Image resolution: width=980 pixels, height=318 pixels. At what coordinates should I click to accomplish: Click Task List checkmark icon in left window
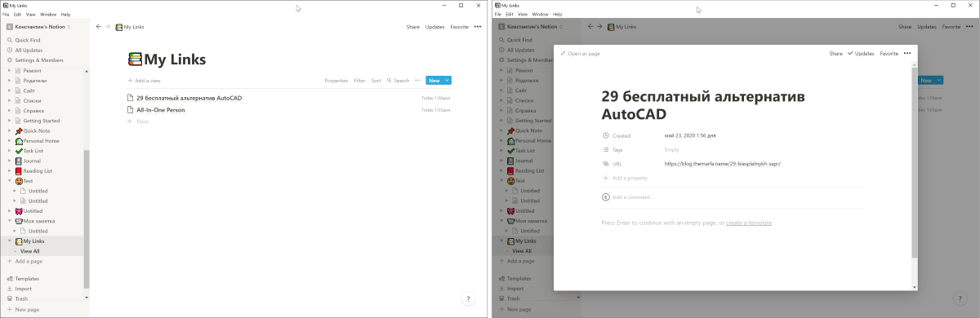19,151
